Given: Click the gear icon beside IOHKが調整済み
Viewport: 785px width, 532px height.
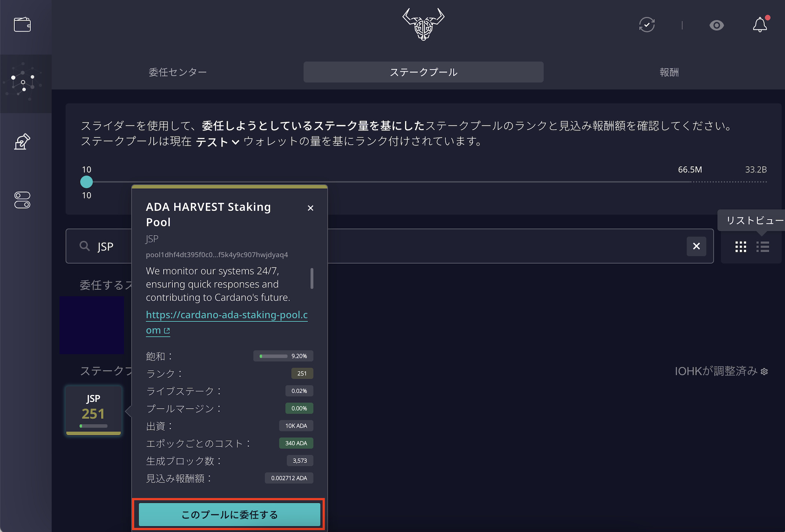Looking at the screenshot, I should 764,372.
